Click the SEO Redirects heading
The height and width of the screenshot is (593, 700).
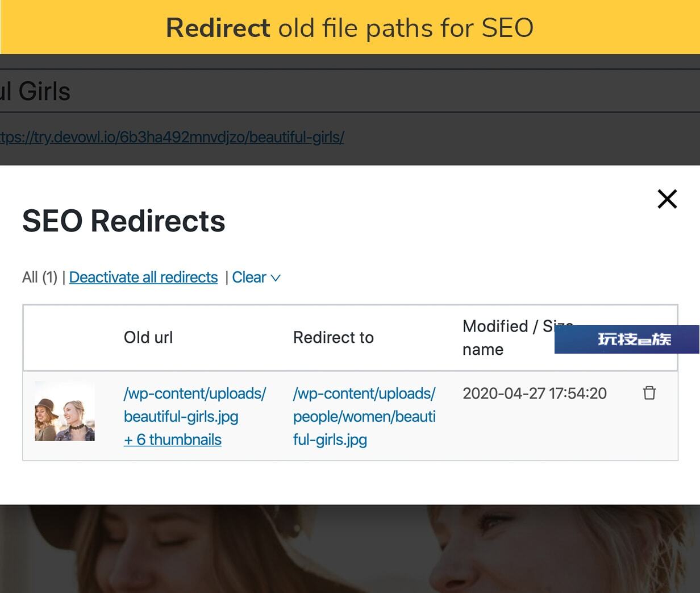[x=124, y=221]
